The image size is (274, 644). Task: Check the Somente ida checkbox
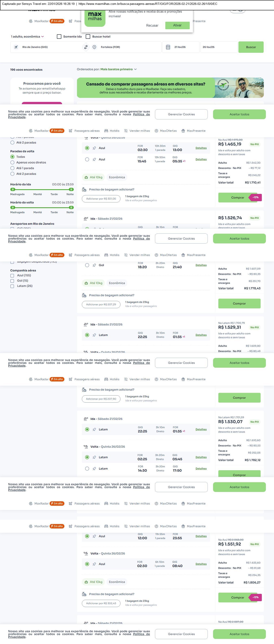coord(59,37)
